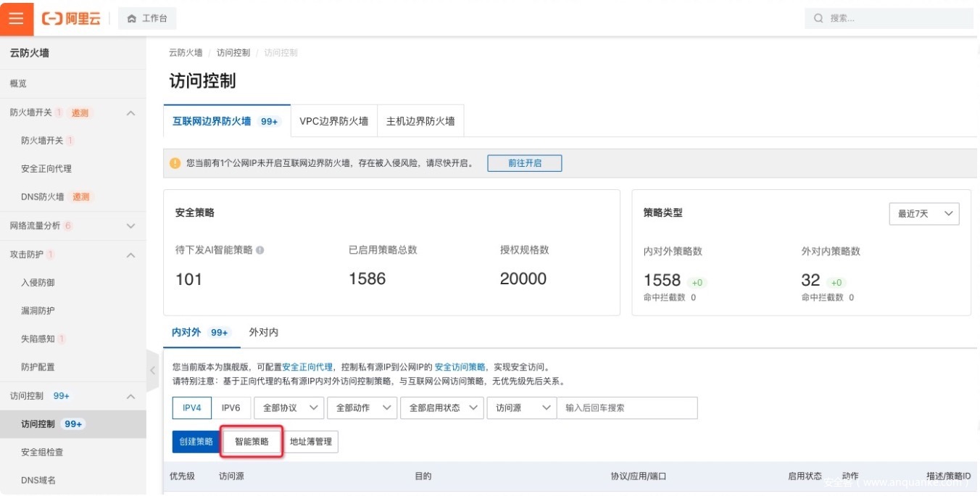
Task: Click info icon next to 待下发AI智能策略
Action: click(260, 250)
